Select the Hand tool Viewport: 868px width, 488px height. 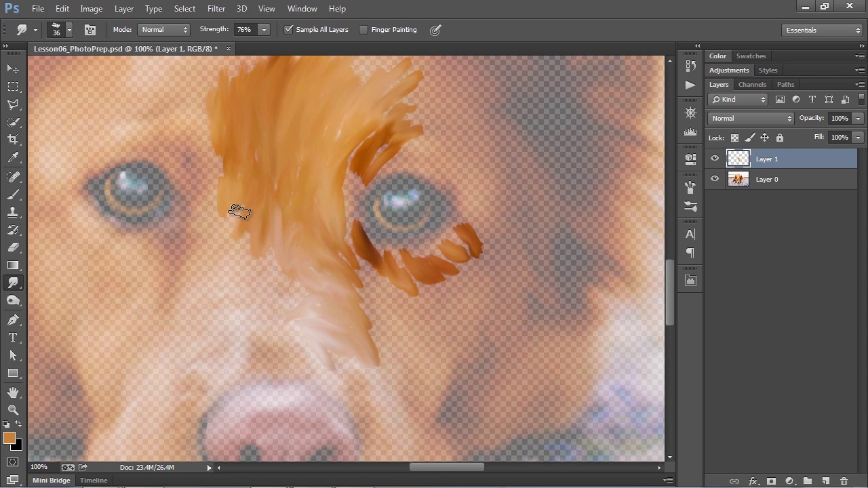(13, 392)
